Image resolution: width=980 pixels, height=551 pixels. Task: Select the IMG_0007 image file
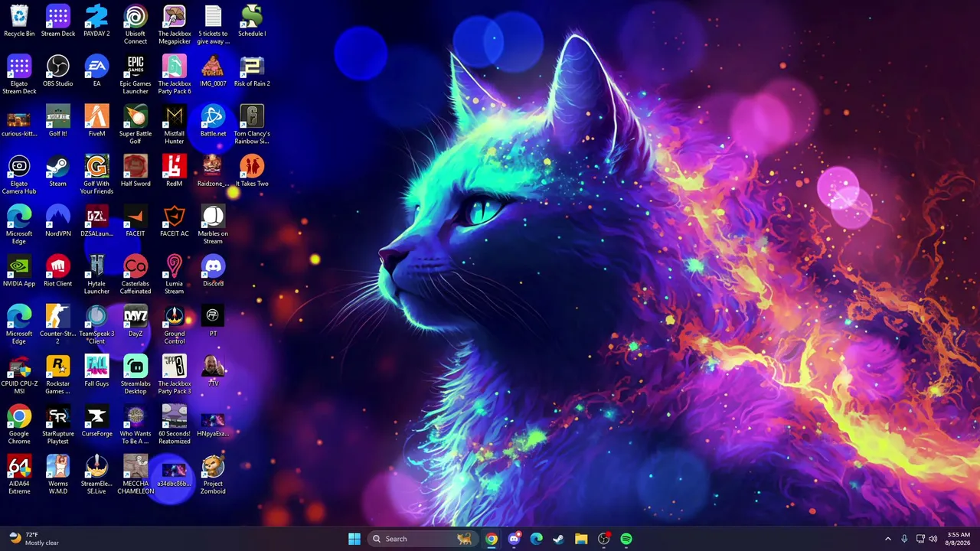click(213, 70)
